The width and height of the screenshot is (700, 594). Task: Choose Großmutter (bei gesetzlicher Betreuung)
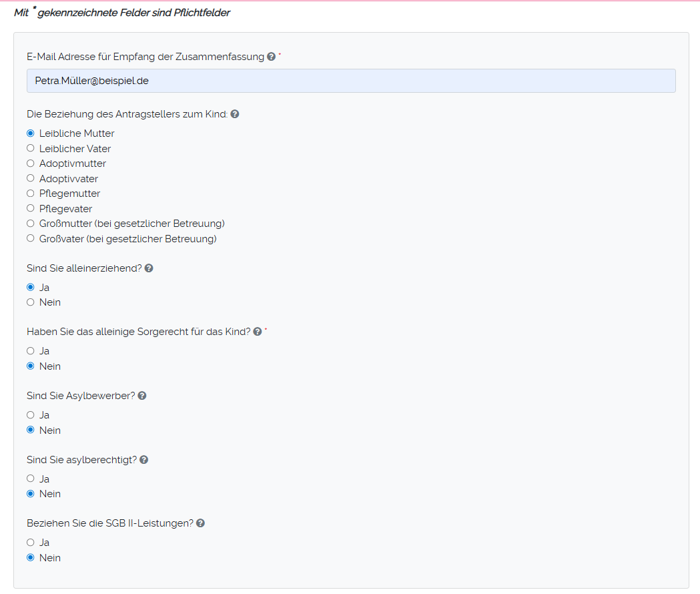(30, 224)
